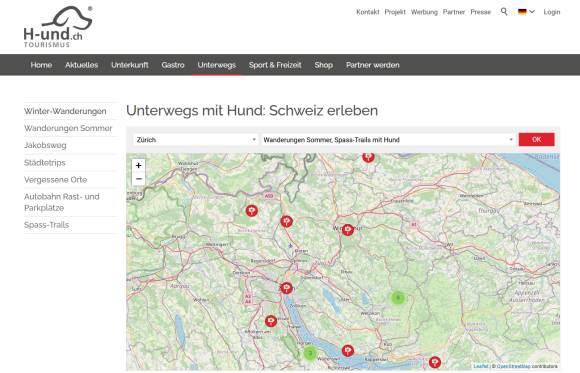Click red marker over Zürich city
The width and height of the screenshot is (580, 373).
click(286, 288)
